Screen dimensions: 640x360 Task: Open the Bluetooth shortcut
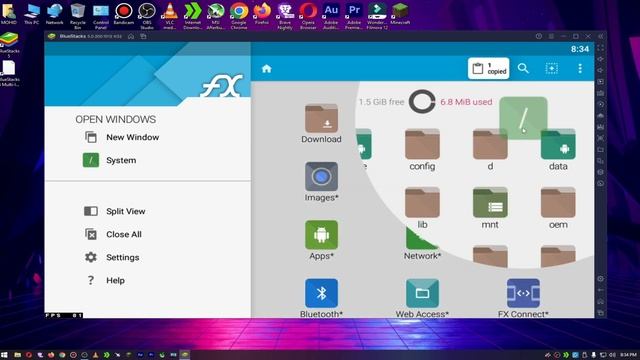[321, 298]
